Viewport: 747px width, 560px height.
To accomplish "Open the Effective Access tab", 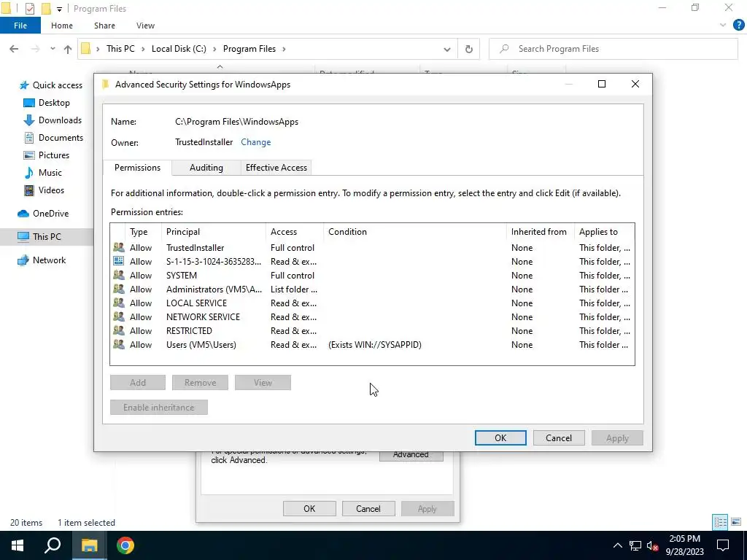I will (x=276, y=168).
